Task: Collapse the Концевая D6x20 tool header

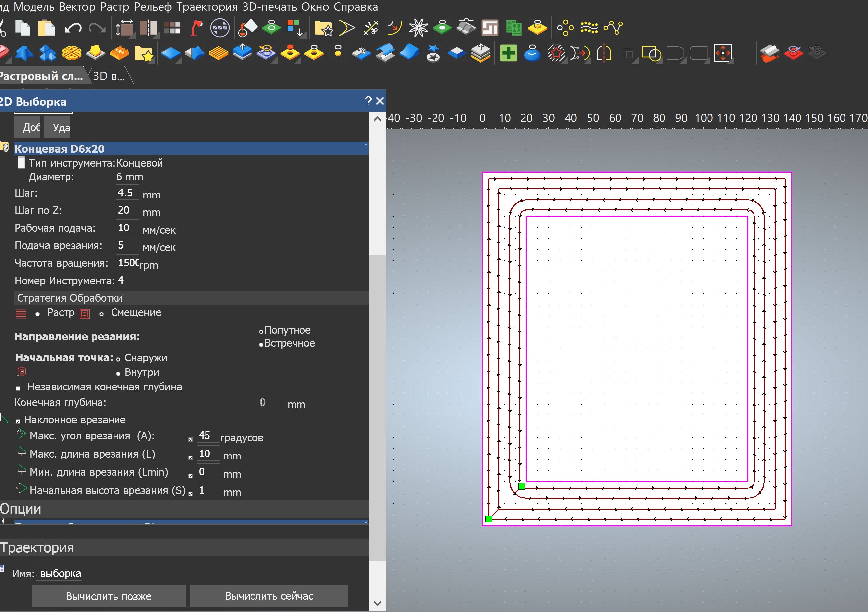Action: [366, 145]
